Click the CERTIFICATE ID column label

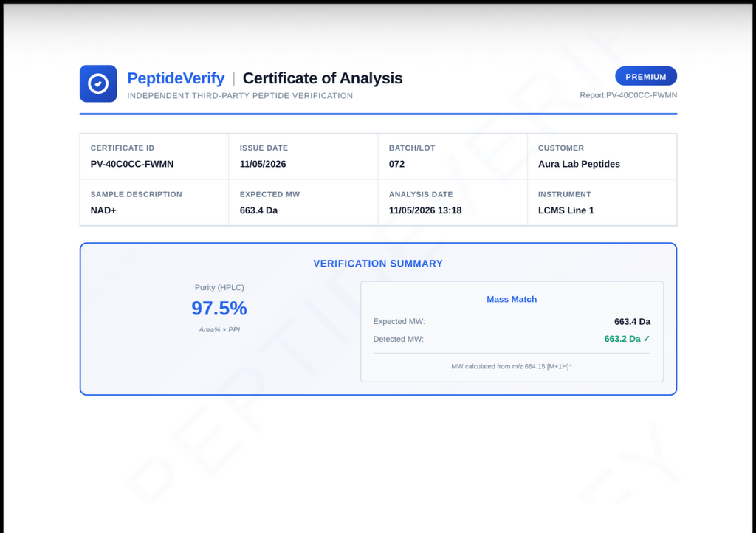pyautogui.click(x=123, y=148)
